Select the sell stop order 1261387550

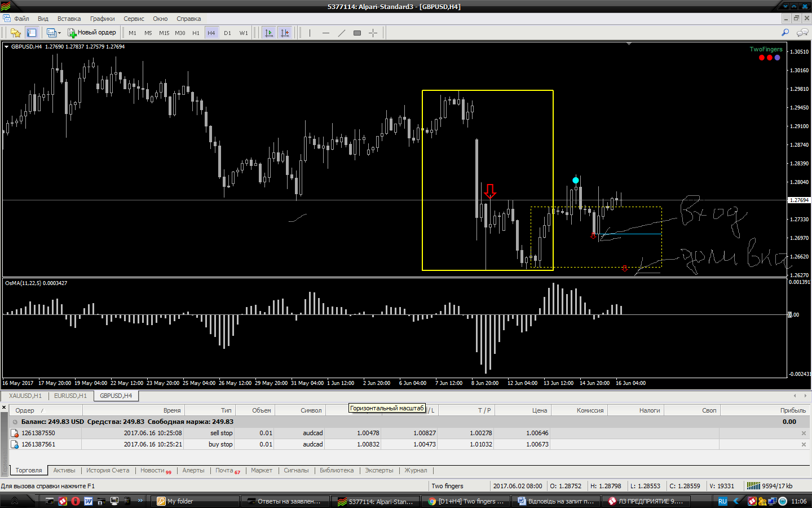(x=409, y=433)
